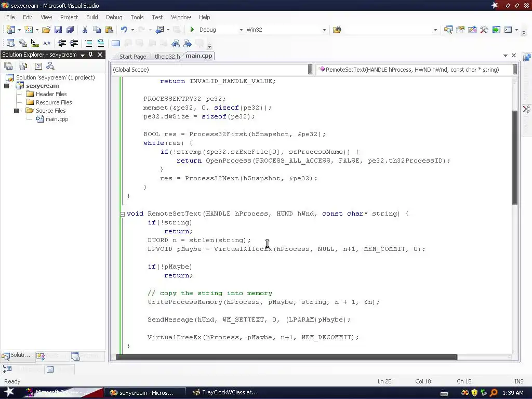Viewport: 532px width, 399px height.
Task: Comment out the selected lines icon
Action: click(x=88, y=43)
